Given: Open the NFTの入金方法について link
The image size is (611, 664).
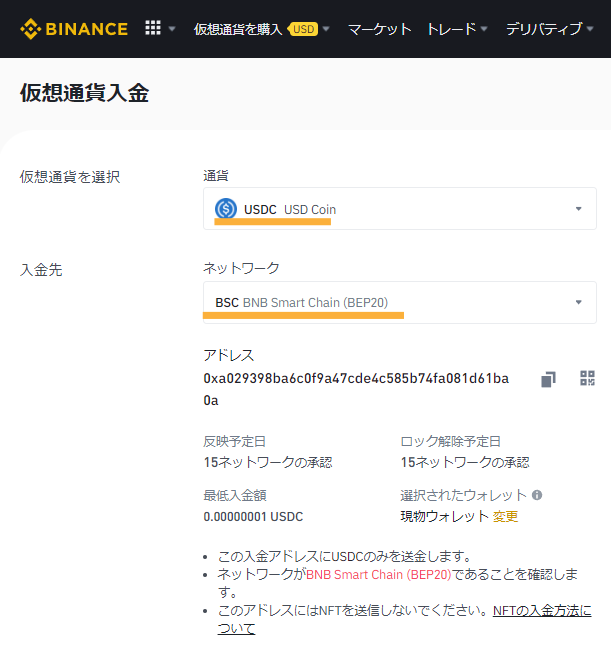Looking at the screenshot, I should point(404,619).
